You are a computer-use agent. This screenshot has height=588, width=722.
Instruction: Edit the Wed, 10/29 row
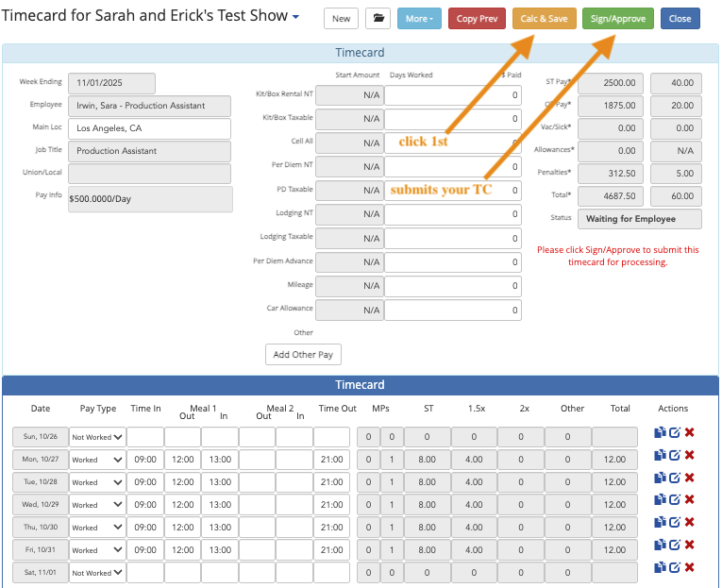point(675,499)
